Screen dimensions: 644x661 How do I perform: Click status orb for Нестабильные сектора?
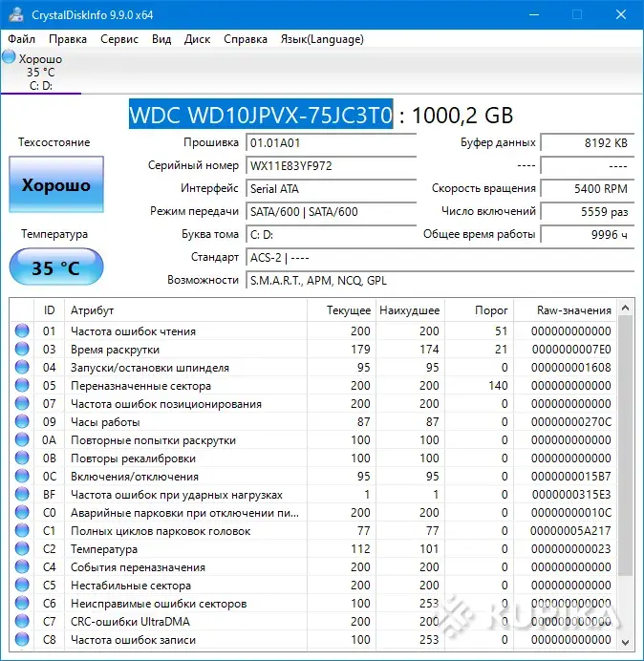[22, 585]
